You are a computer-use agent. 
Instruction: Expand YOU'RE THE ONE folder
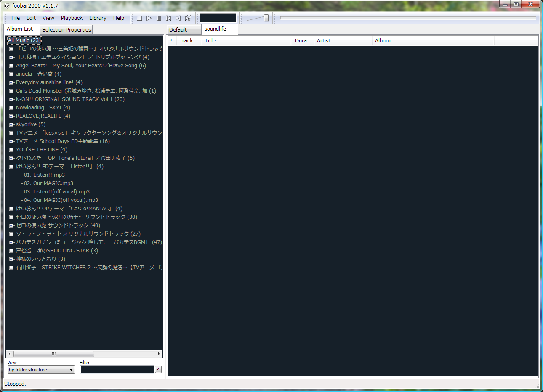pyautogui.click(x=11, y=150)
